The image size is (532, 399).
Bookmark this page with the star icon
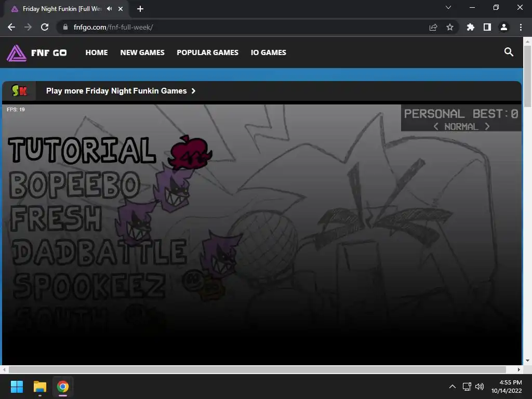coord(450,27)
